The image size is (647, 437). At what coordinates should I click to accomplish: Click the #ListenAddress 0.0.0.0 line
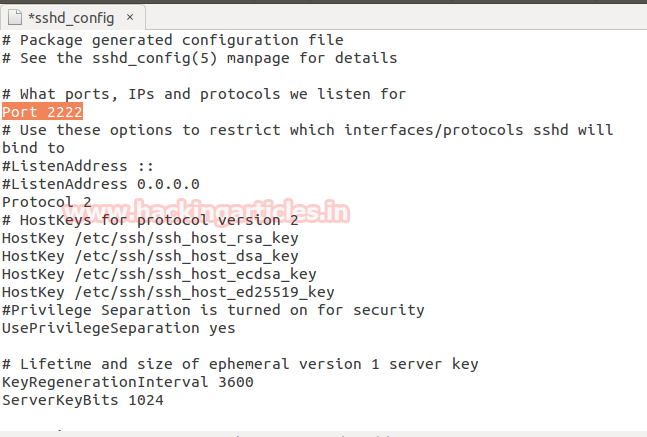101,184
